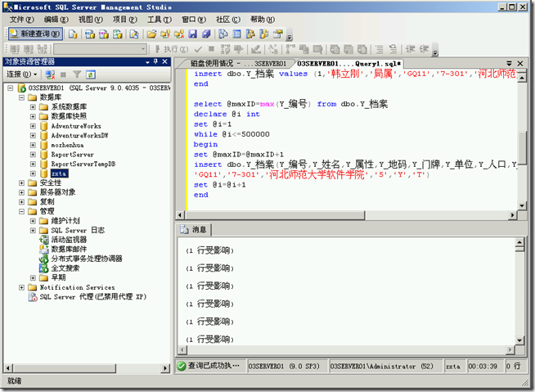Collapse the 管理 management folder
This screenshot has width=535, height=392.
(x=21, y=211)
